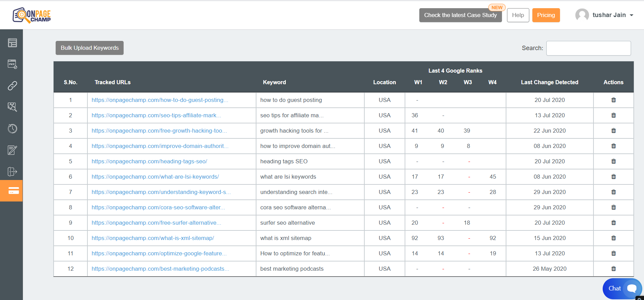The width and height of the screenshot is (644, 300).
Task: Delete row 10 what is xml sitemap
Action: pyautogui.click(x=614, y=238)
